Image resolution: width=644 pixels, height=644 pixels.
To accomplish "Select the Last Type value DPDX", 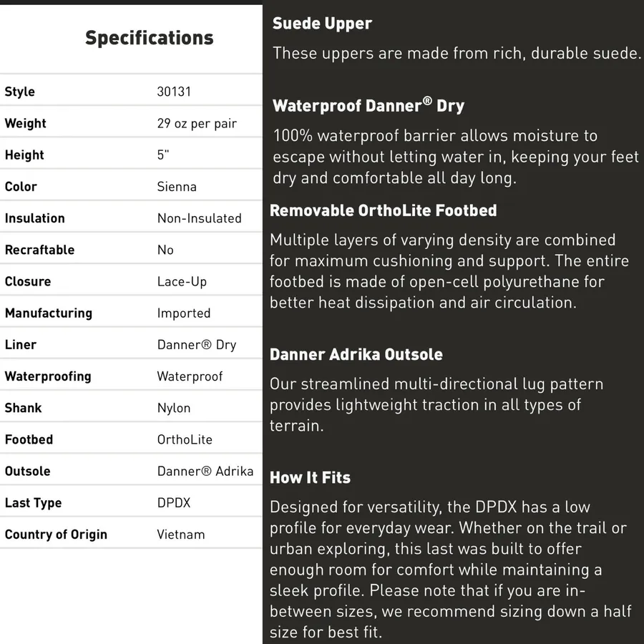I will click(174, 503).
